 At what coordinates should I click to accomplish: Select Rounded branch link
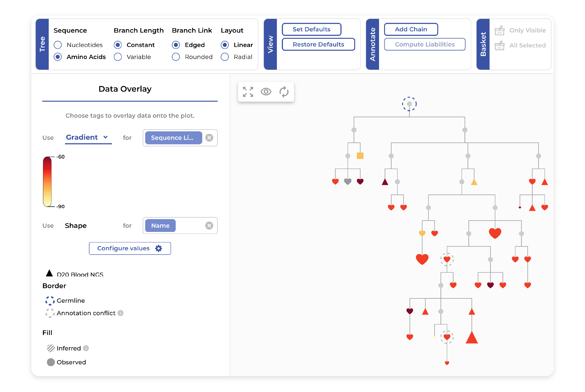click(176, 57)
